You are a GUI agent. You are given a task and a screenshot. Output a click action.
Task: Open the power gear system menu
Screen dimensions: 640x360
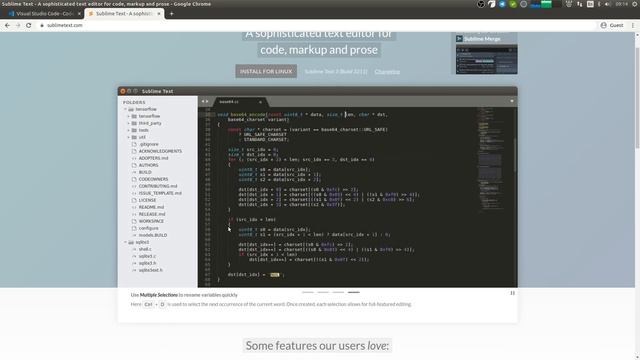635,4
